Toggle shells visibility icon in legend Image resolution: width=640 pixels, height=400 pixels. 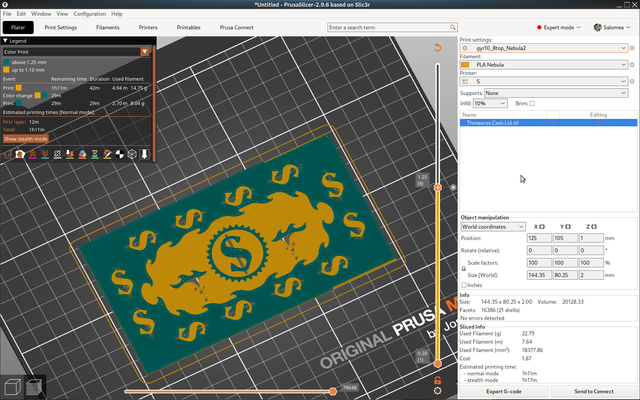tap(132, 154)
